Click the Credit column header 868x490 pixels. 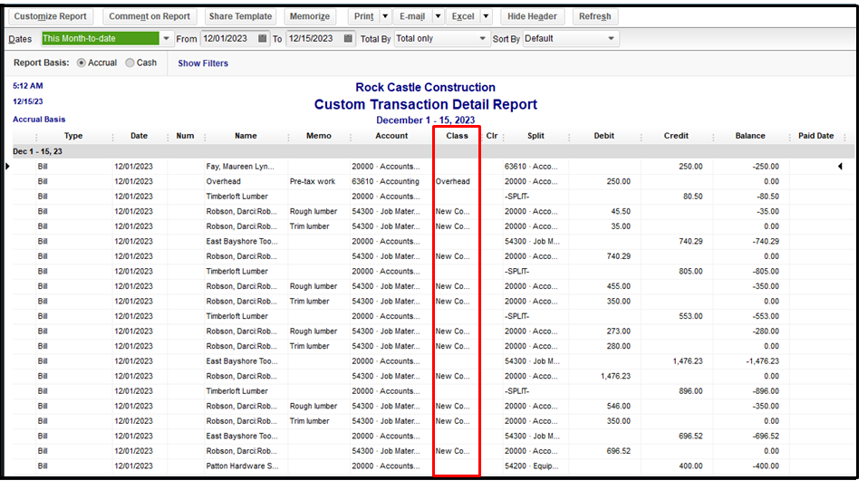676,136
